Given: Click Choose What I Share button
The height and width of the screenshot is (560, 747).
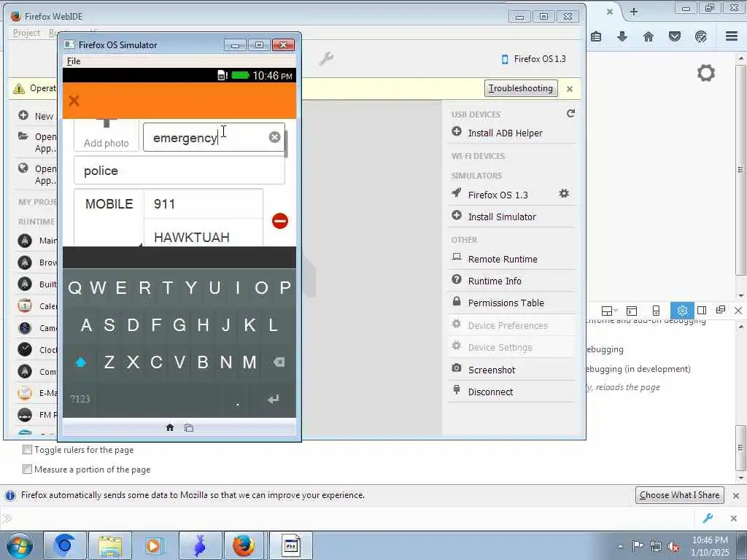Looking at the screenshot, I should tap(679, 495).
